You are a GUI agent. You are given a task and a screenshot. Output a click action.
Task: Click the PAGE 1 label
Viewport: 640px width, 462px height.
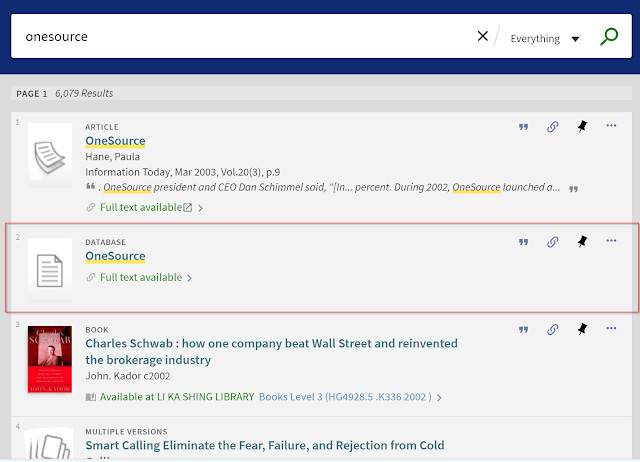click(32, 94)
